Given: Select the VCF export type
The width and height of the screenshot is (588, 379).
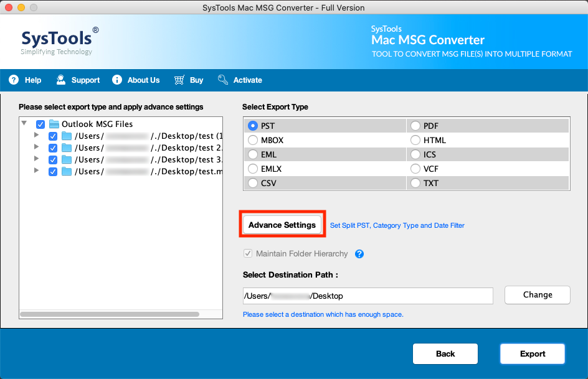Looking at the screenshot, I should [x=415, y=169].
